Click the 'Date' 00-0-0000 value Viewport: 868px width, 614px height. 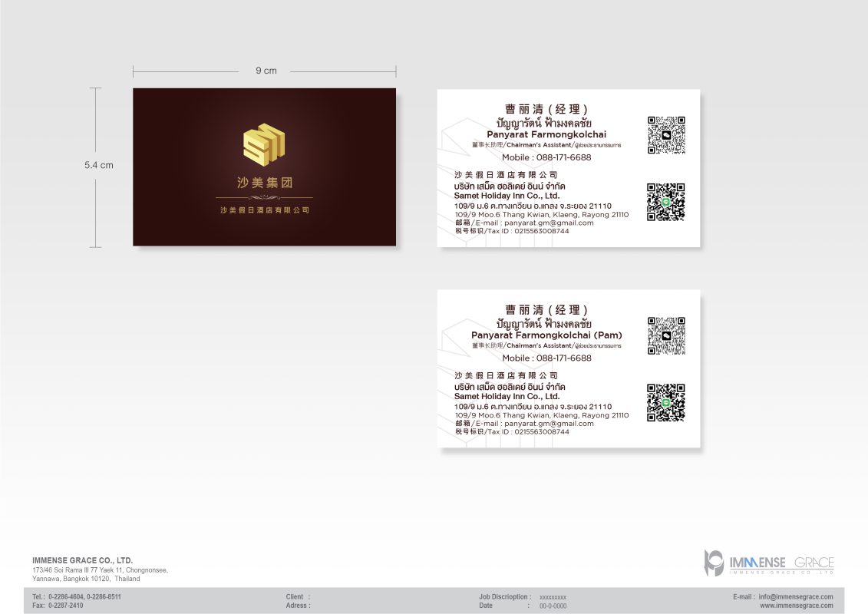(x=553, y=606)
